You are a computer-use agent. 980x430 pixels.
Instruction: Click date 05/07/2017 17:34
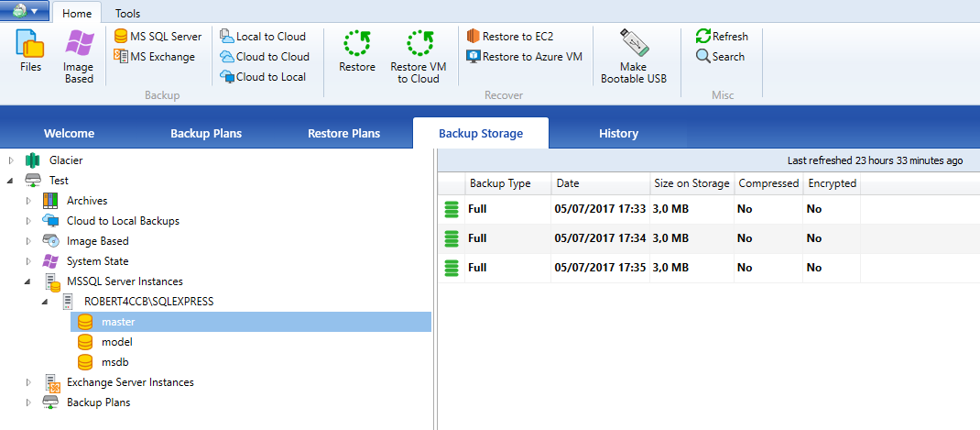point(600,238)
